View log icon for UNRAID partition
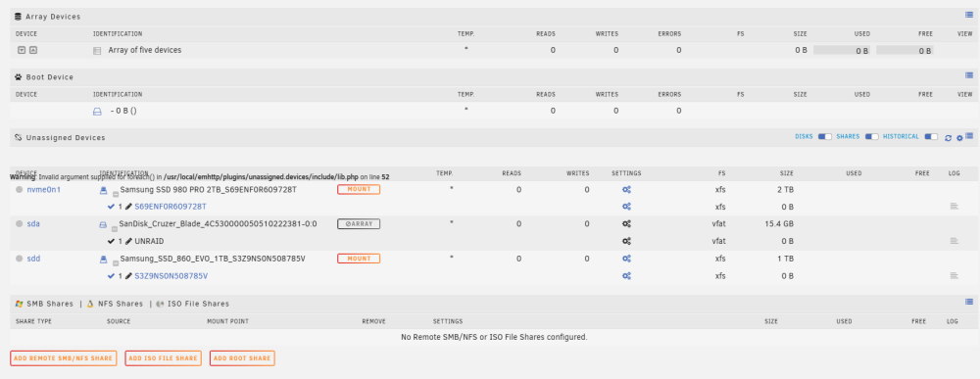This screenshot has height=379, width=980. coord(954,240)
